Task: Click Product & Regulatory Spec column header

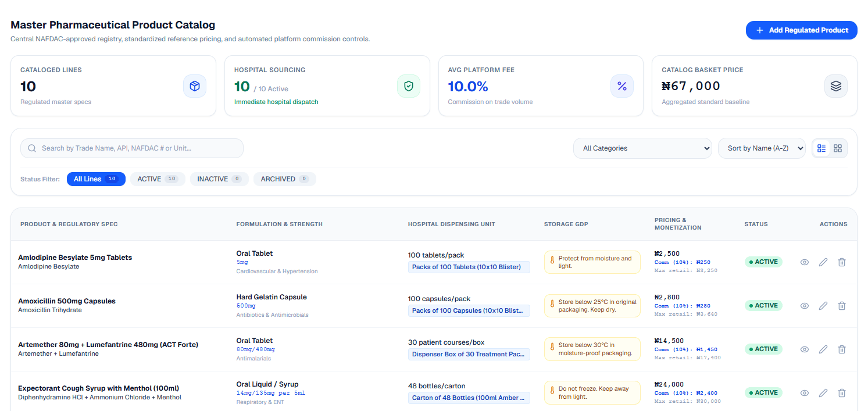Action: pos(69,224)
